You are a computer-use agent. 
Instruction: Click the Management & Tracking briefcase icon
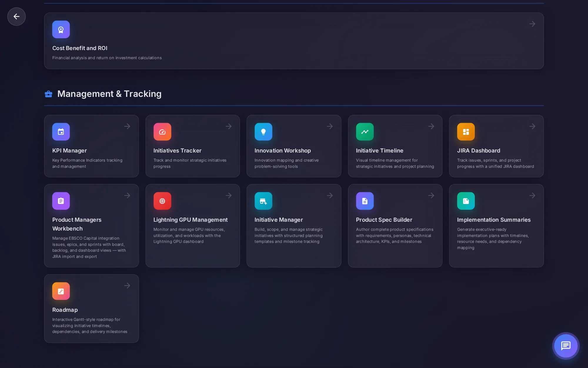(x=49, y=94)
